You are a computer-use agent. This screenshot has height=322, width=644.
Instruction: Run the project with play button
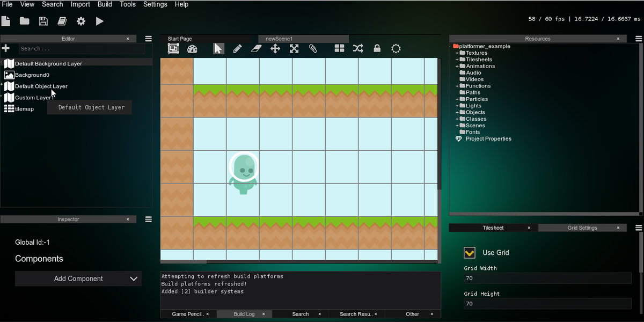point(99,21)
